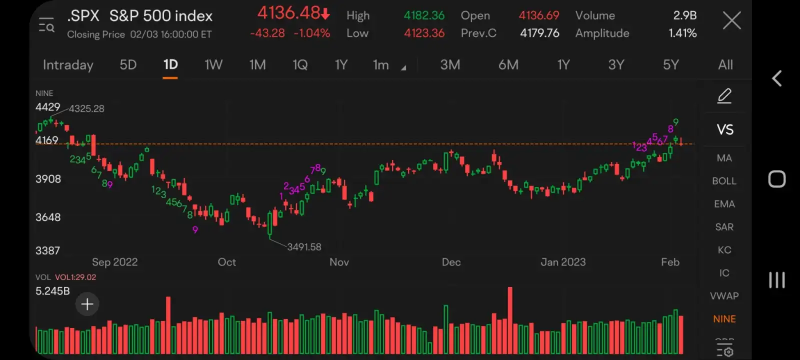Enable the KC indicator
This screenshot has height=360, width=800.
click(724, 250)
